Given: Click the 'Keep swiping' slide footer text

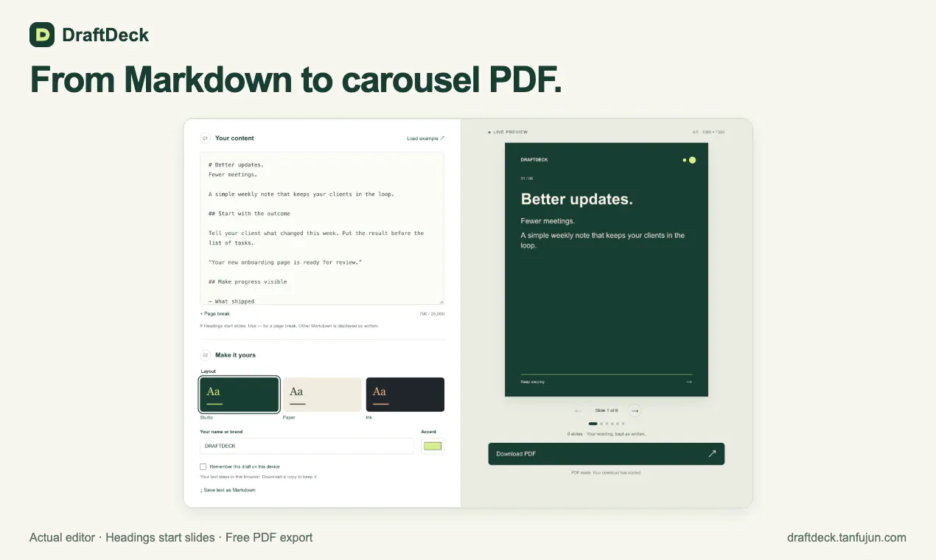Looking at the screenshot, I should tap(532, 382).
